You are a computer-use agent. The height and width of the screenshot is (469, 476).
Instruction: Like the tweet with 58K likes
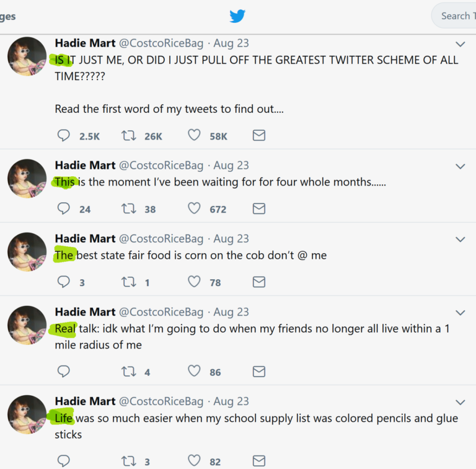194,135
